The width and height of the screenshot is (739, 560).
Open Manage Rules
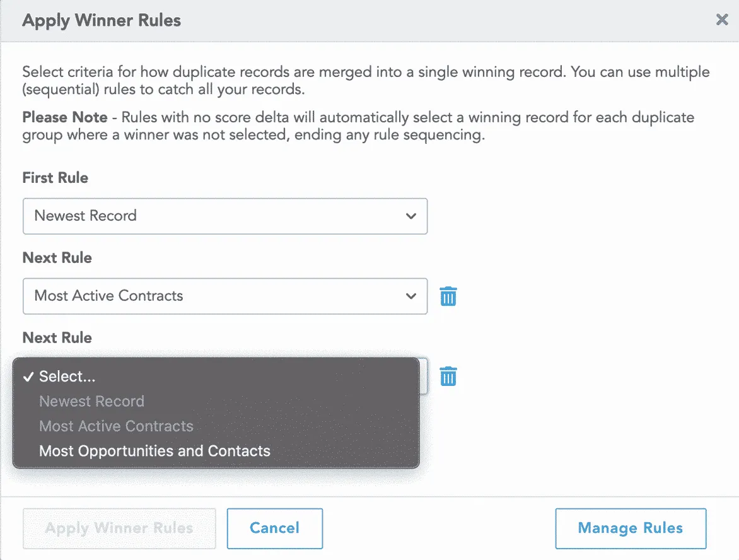tap(631, 528)
